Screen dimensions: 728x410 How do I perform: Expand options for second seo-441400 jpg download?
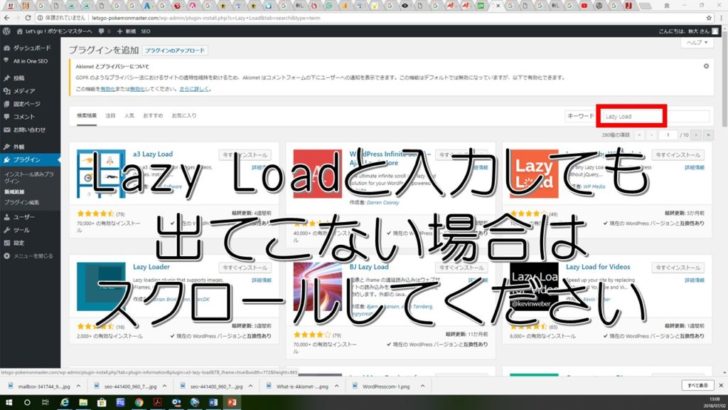tap(250, 386)
